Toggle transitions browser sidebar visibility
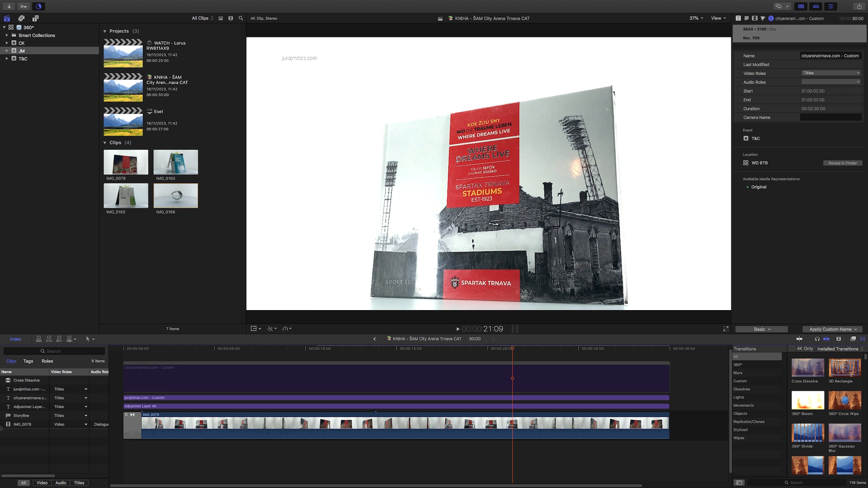Viewport: 868px width, 488px height. tap(739, 482)
